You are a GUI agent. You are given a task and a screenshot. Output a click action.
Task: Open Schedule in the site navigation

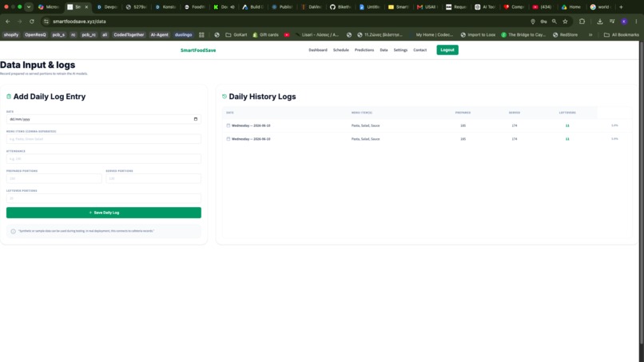pos(341,50)
